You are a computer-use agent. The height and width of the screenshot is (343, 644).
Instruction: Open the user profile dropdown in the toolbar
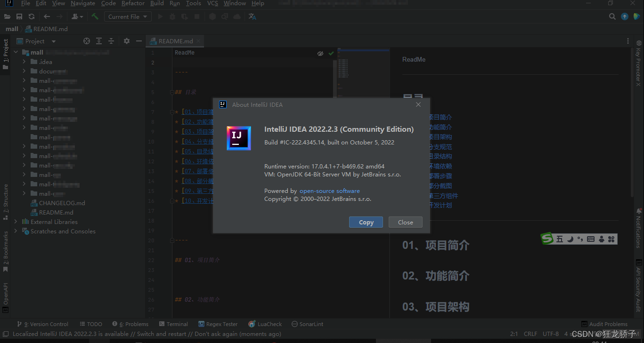pos(77,16)
